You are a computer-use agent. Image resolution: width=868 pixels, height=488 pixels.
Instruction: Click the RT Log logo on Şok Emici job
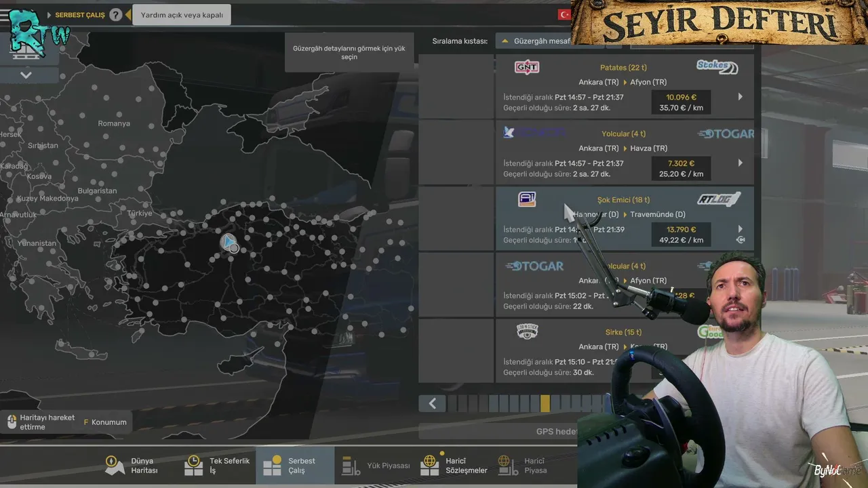(719, 199)
